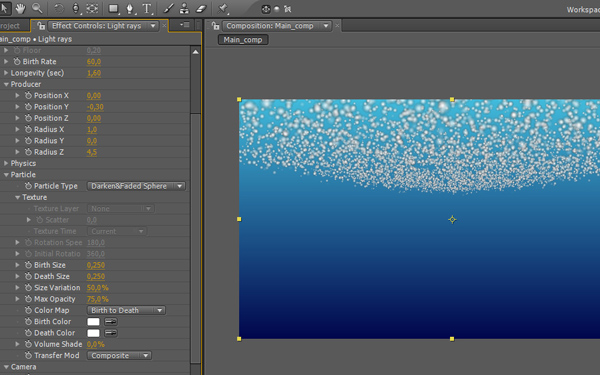The image size is (600, 375).
Task: Click the layer anchor point crosshair
Action: coord(452,220)
